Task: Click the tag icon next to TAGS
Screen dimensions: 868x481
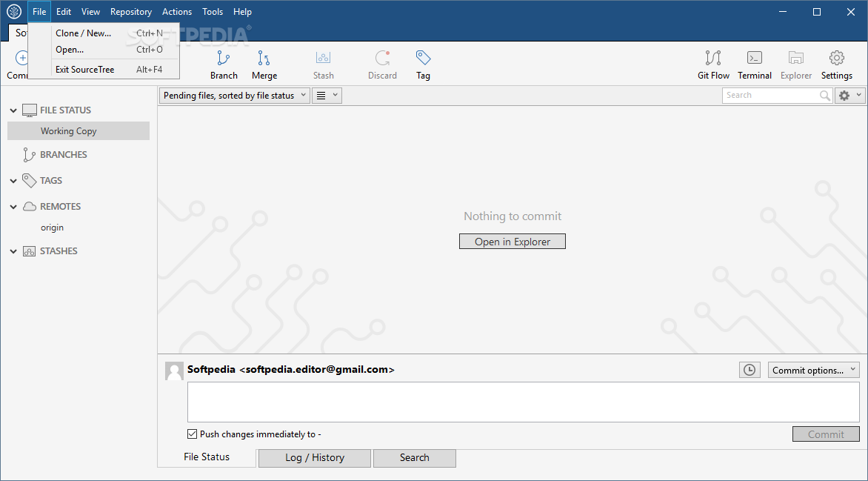Action: pos(30,181)
